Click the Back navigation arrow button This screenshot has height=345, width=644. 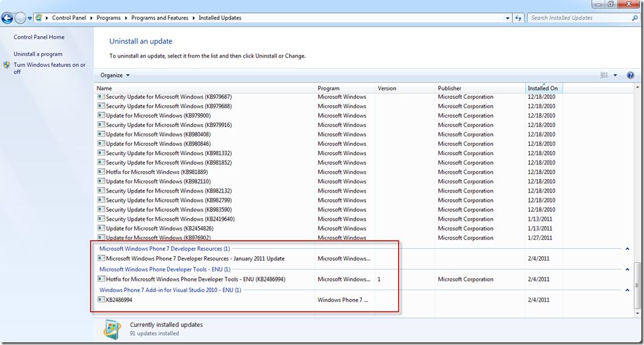coord(7,18)
